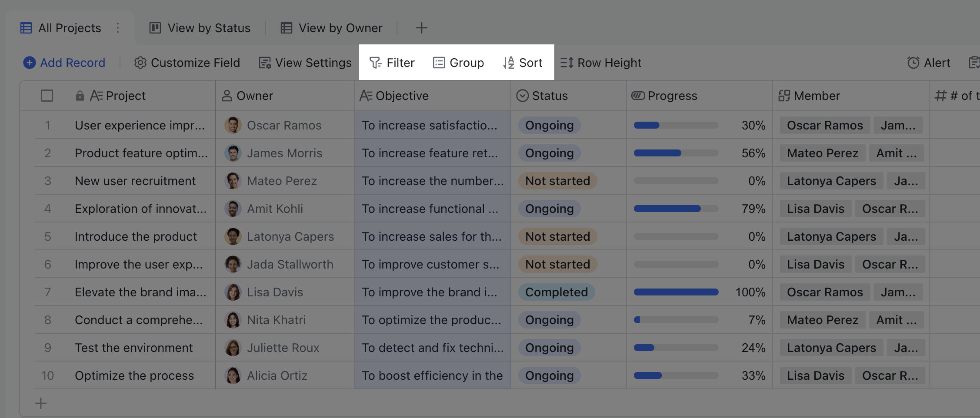Click the Add Record button

pyautogui.click(x=64, y=63)
